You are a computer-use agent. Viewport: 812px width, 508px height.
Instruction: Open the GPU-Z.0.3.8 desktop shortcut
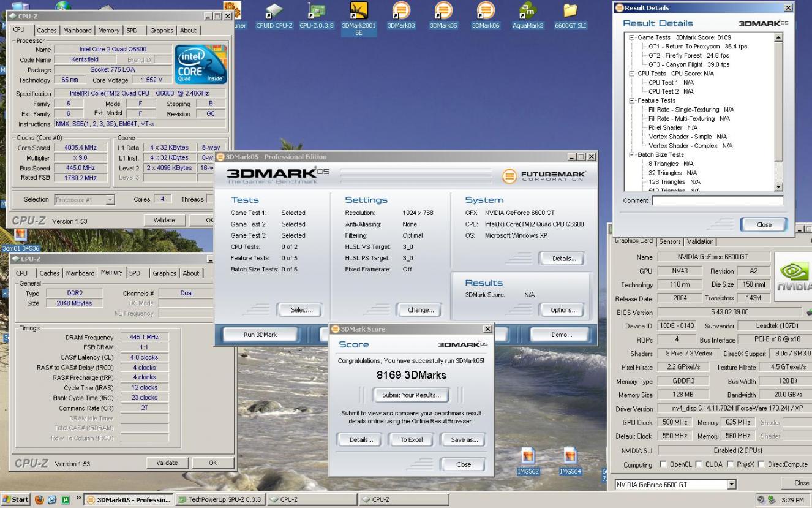tap(317, 15)
